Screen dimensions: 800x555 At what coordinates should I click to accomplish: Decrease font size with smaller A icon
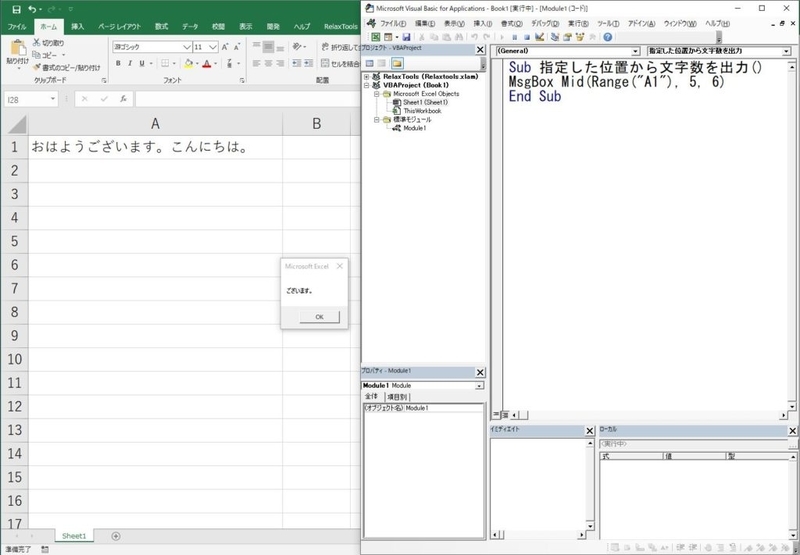(237, 47)
